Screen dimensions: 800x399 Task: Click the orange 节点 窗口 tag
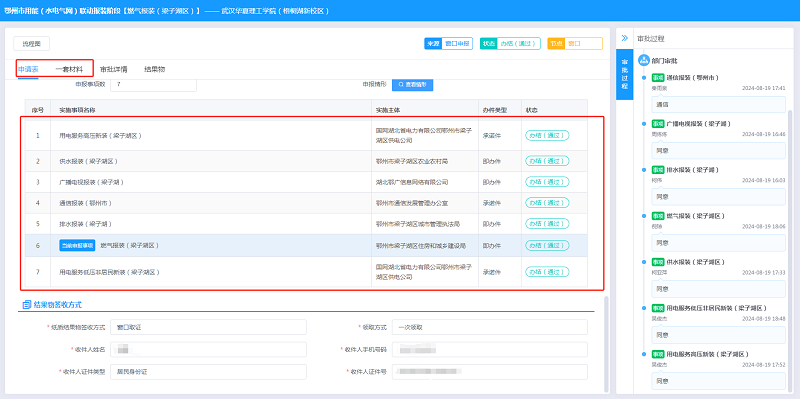(x=575, y=43)
